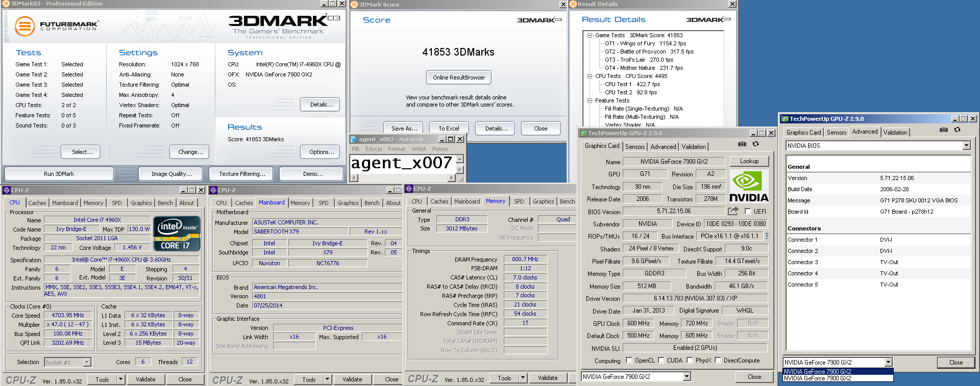Switch to Sensors tab in left GPU-Z window
This screenshot has width=980, height=386.
pyautogui.click(x=635, y=147)
